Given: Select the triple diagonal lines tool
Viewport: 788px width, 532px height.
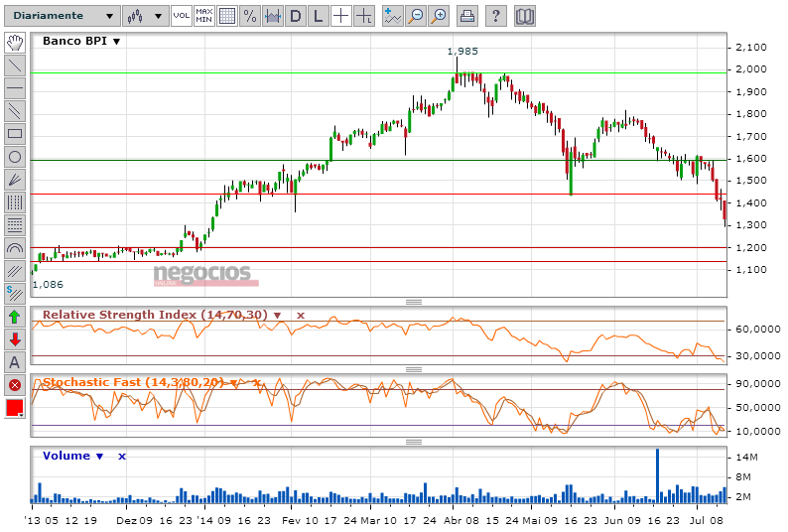Looking at the screenshot, I should click(15, 271).
